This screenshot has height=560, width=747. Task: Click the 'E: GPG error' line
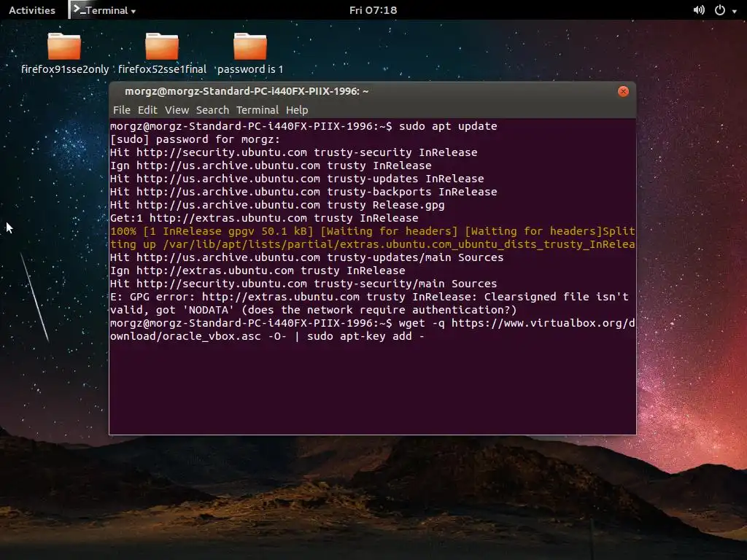tap(369, 297)
